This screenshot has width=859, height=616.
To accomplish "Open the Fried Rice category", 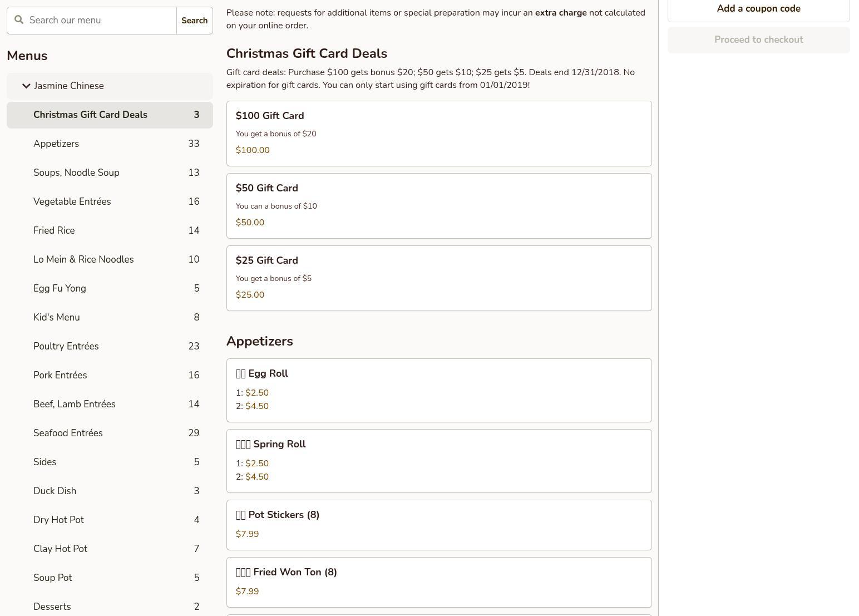I will point(54,230).
